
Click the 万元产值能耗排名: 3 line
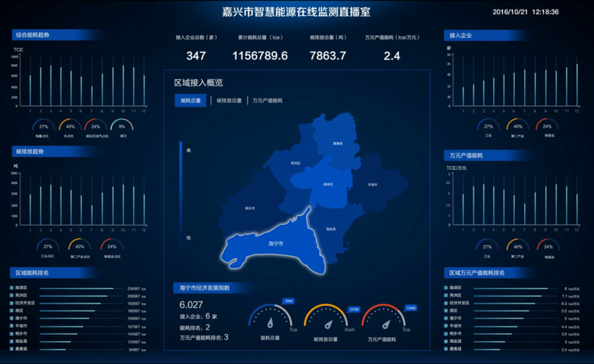[204, 337]
